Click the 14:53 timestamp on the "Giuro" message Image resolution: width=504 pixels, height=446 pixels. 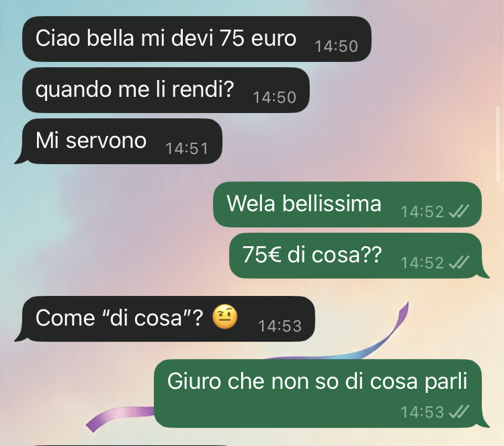click(423, 412)
